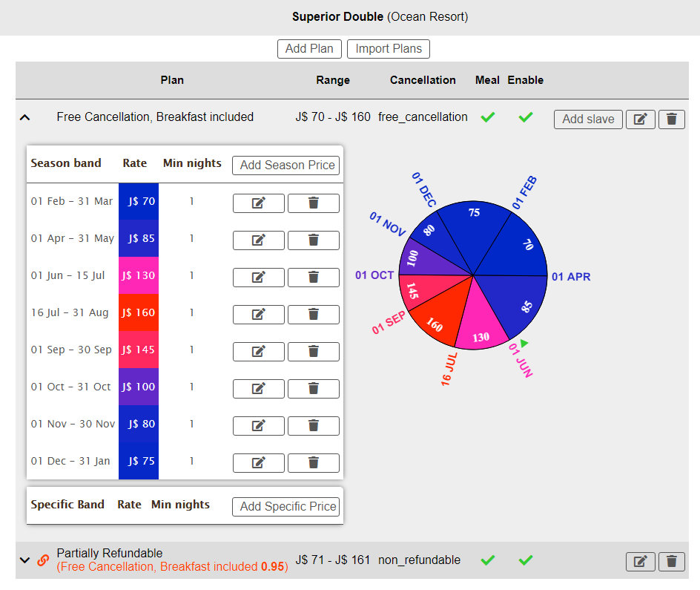700x590 pixels.
Task: Edit the 01 Nov – 30 Nov season price
Action: pos(259,426)
